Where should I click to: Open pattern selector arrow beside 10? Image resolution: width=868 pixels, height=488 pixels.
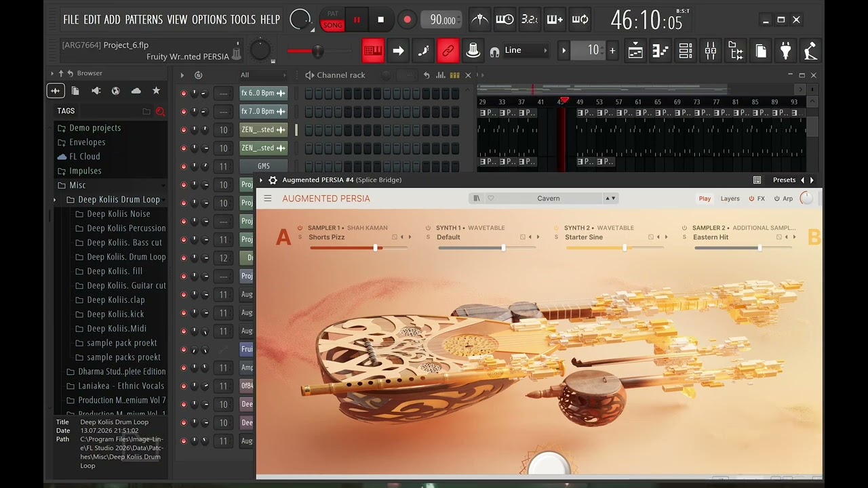[564, 50]
